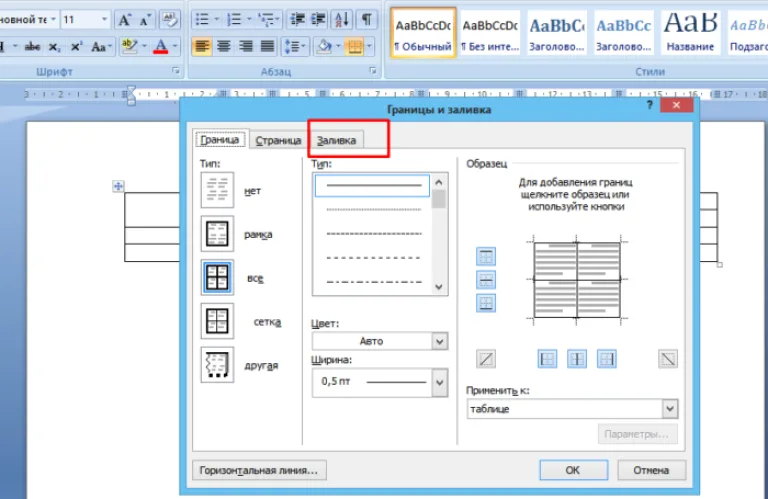Screen dimensions: 768x499
Task: Select the Без интервала style
Action: click(490, 33)
